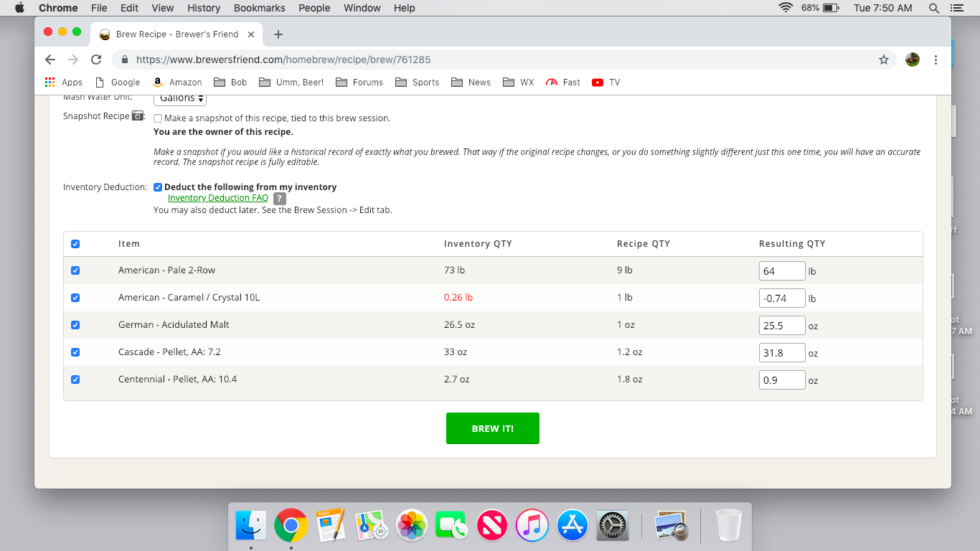Expand the Forums bookmark folder
The width and height of the screenshot is (980, 551).
point(359,83)
